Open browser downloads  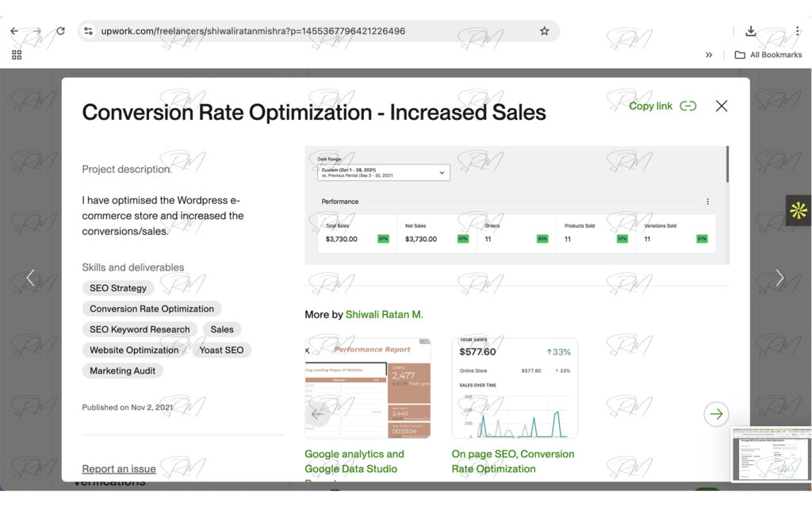pyautogui.click(x=750, y=31)
